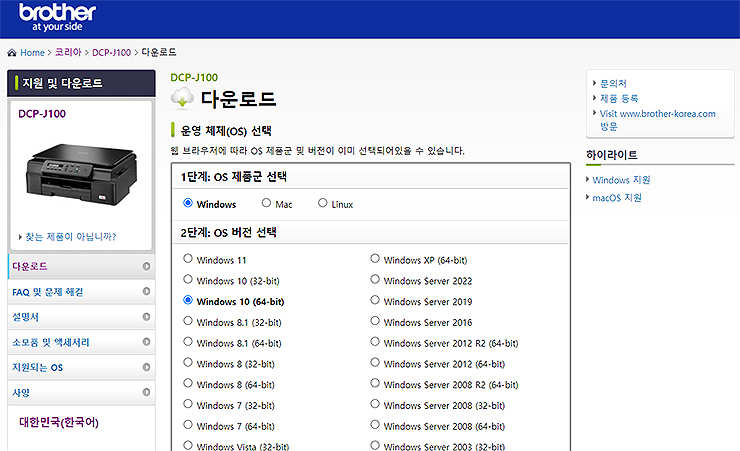Go to DCP-J100 breadcrumb link
This screenshot has height=451, width=740.
pos(111,52)
